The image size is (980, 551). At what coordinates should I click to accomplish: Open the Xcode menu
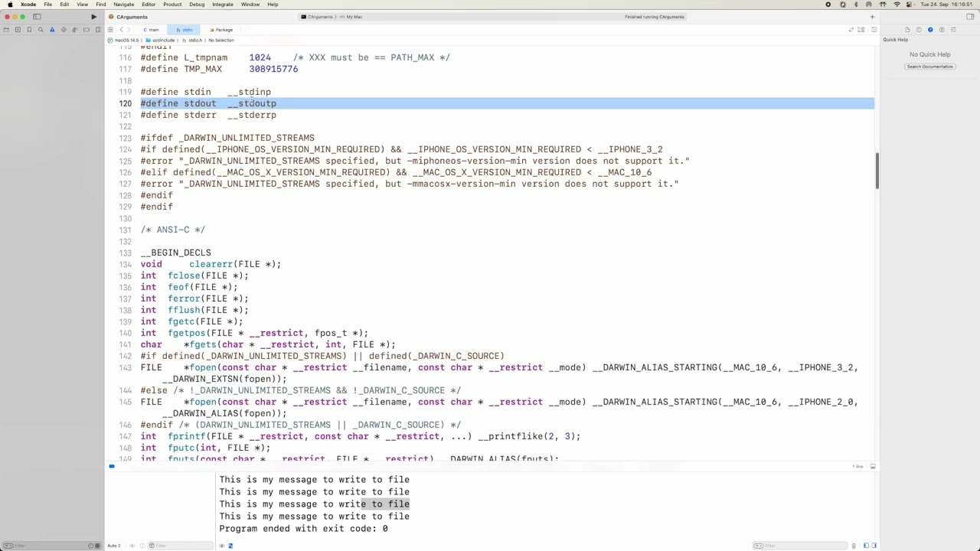point(28,5)
